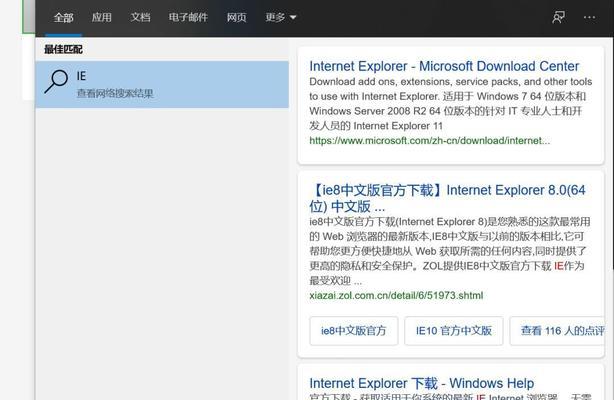
Task: Click the feedback person icon
Action: [558, 17]
